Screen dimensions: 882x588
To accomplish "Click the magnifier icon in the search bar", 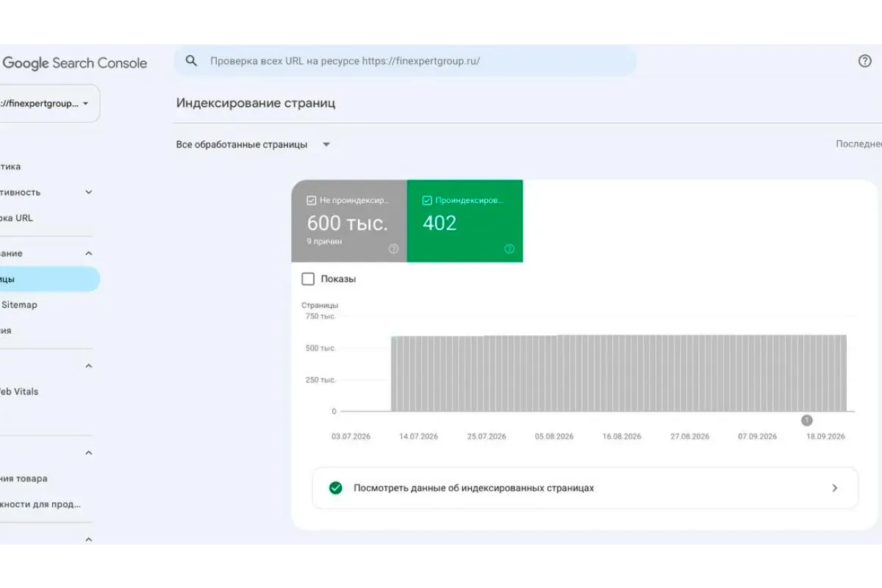I will pos(191,61).
